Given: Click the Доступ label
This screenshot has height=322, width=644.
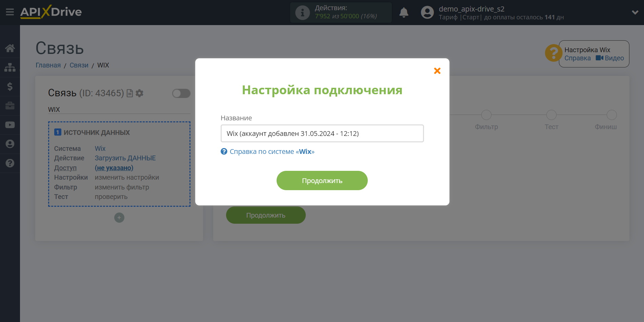Looking at the screenshot, I should click(x=65, y=168).
